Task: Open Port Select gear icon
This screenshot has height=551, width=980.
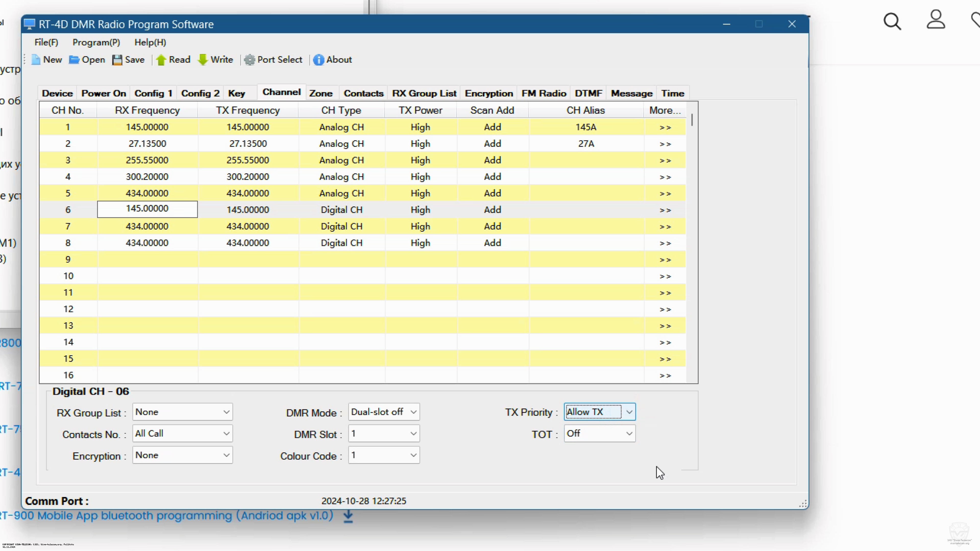Action: 250,60
